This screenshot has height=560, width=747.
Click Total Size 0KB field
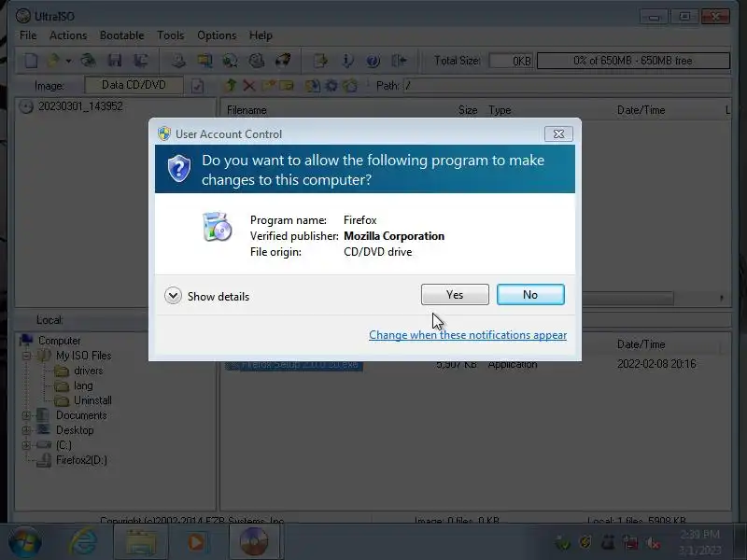[512, 61]
